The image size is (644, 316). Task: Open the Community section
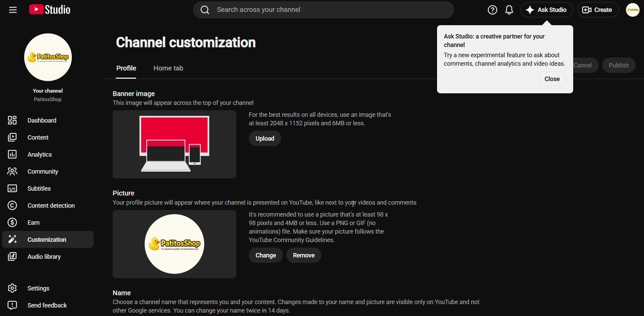48,171
